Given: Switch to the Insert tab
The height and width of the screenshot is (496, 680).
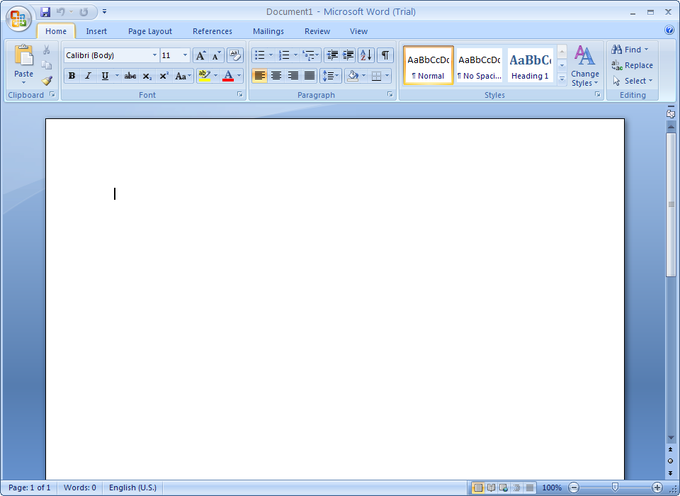Looking at the screenshot, I should [96, 31].
